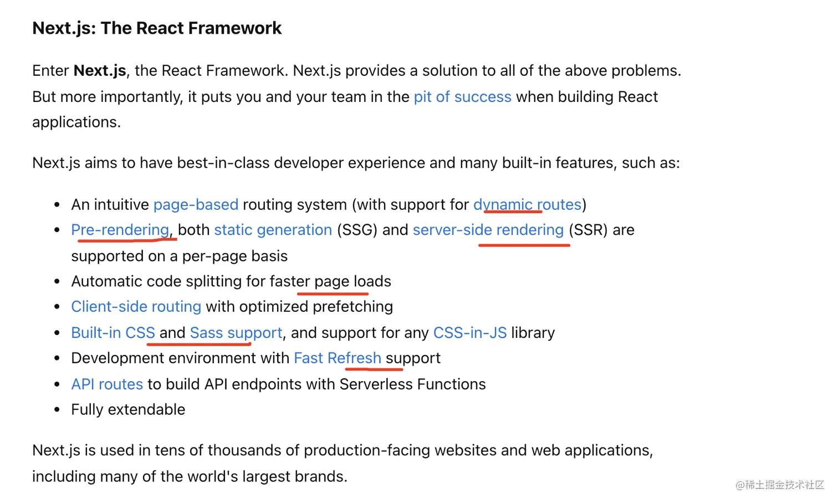Follow the "Built-in CSS" link
Screen dimensions: 838x504
[113, 333]
